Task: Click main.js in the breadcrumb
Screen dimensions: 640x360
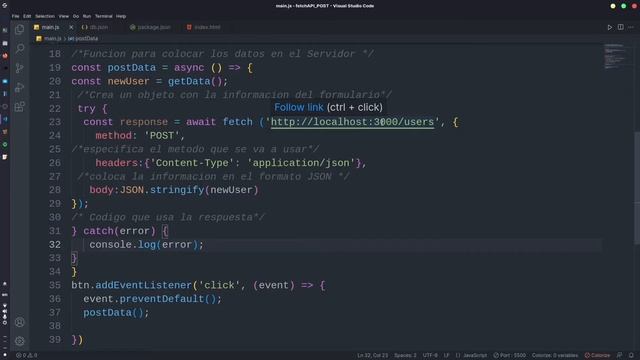Action: [52, 39]
